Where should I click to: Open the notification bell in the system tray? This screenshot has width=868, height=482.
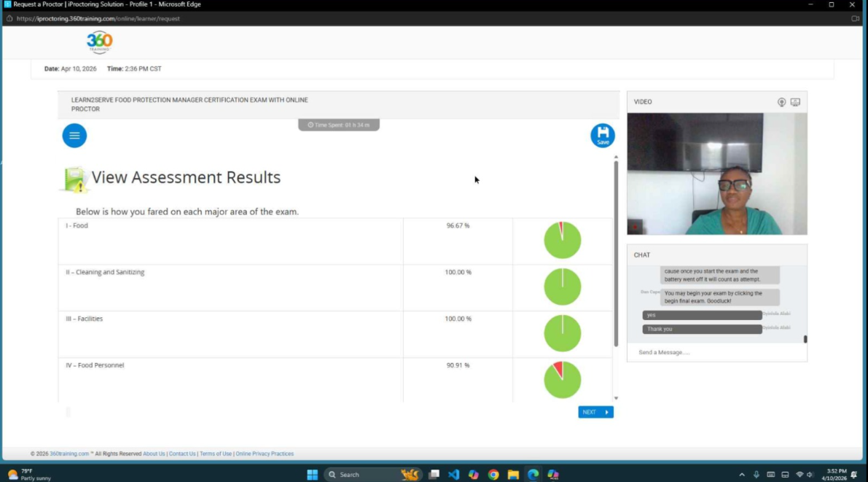point(854,475)
